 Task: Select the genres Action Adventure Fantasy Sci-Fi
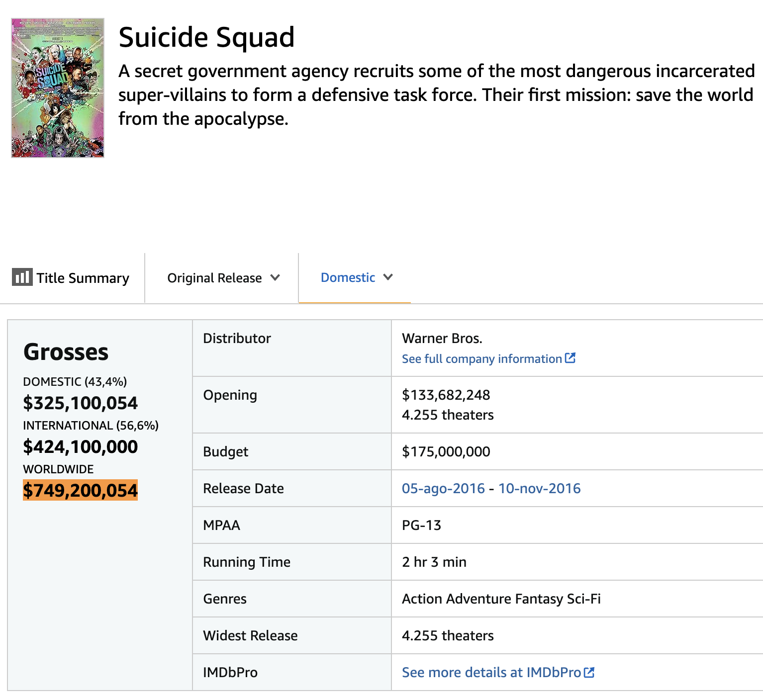(x=501, y=599)
